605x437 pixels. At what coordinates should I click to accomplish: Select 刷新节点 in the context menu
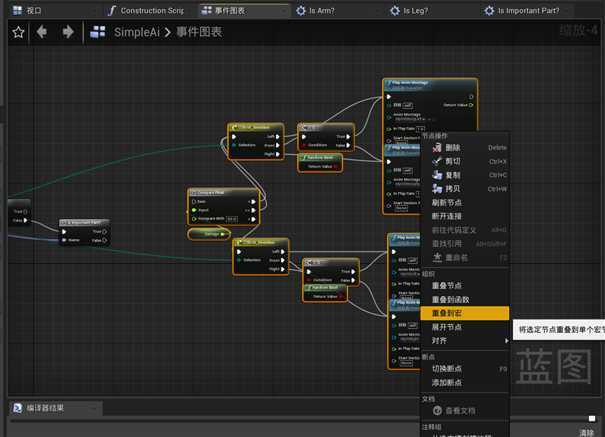(x=465, y=202)
